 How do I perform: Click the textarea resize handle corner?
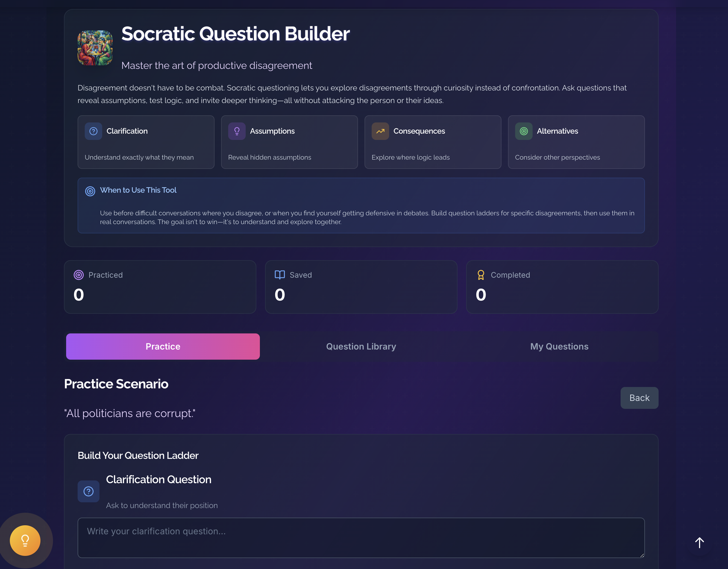pos(642,555)
